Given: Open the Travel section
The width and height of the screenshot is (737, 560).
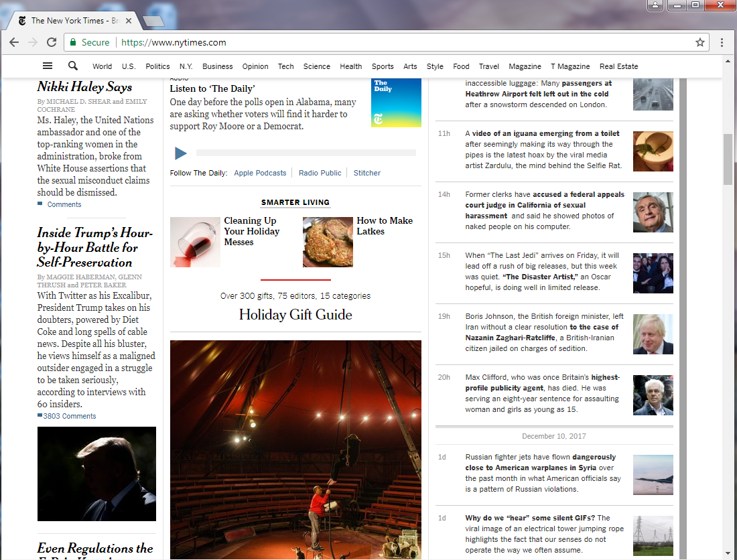Looking at the screenshot, I should click(x=489, y=66).
